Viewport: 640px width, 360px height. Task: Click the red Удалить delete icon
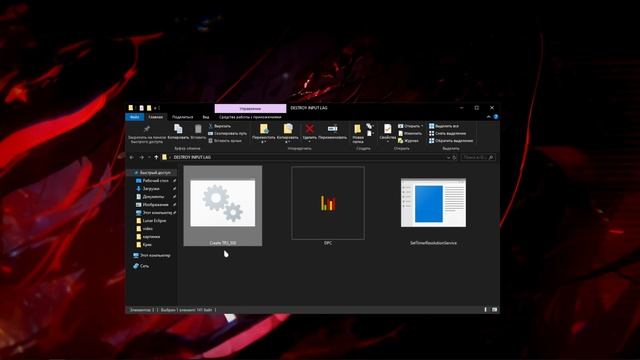pos(309,129)
